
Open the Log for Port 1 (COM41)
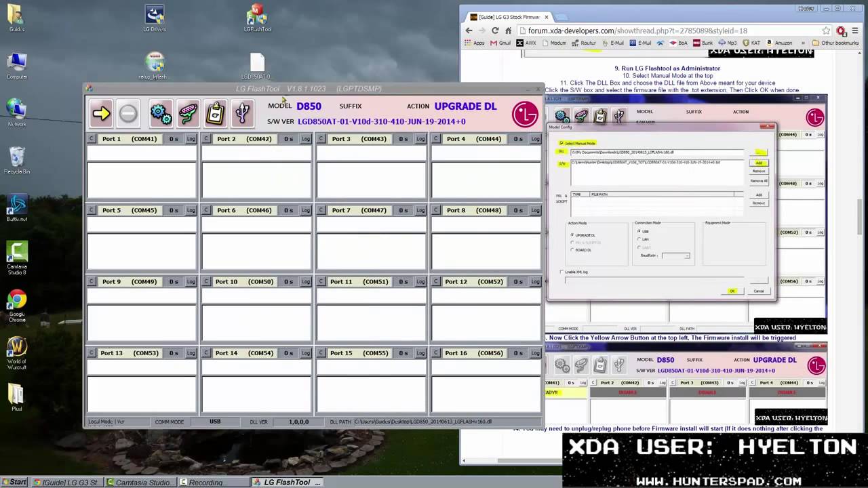[191, 139]
